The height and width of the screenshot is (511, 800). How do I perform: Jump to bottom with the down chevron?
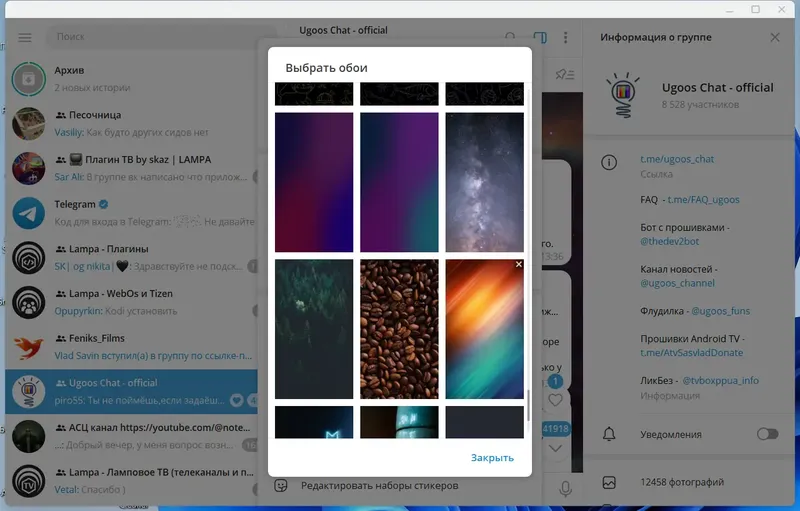click(x=555, y=448)
